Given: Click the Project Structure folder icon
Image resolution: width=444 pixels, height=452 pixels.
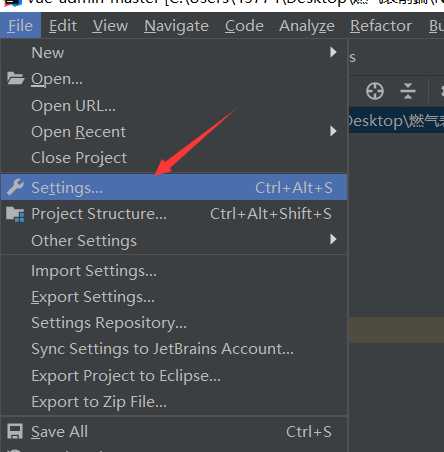Looking at the screenshot, I should 15,214.
